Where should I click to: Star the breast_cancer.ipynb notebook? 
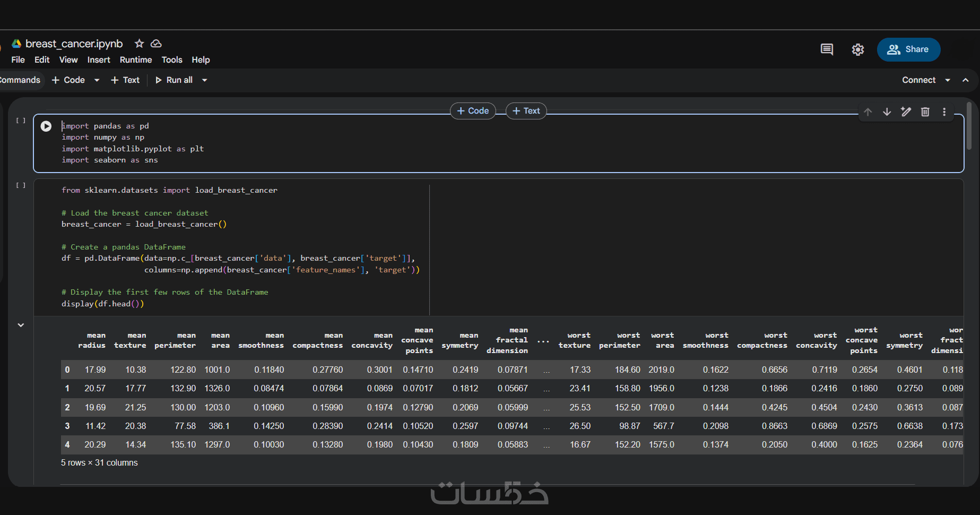139,44
